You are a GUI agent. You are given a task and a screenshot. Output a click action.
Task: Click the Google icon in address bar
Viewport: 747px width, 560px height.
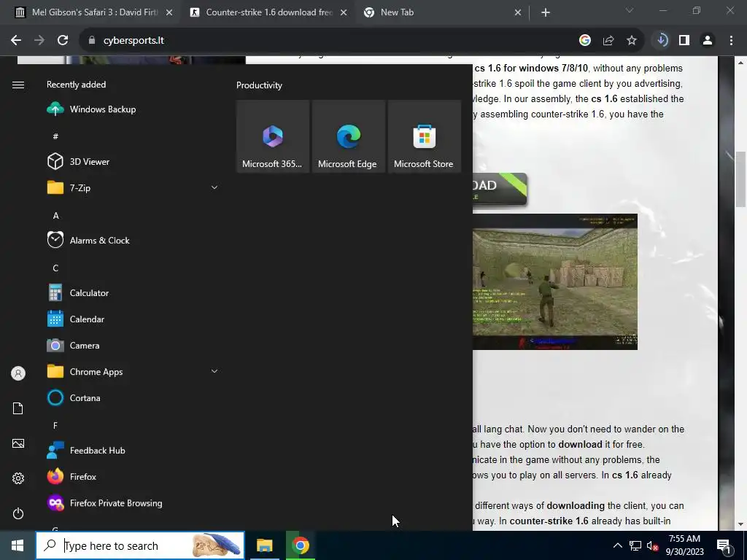[585, 41]
